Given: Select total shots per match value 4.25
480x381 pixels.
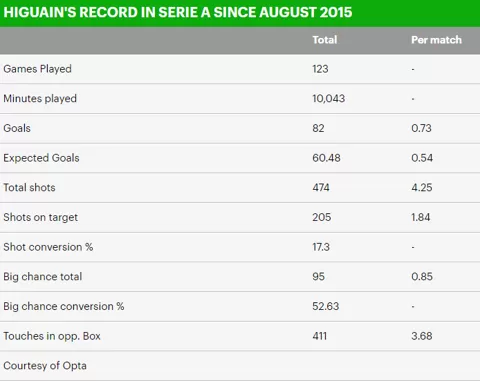Looking at the screenshot, I should [x=422, y=188].
